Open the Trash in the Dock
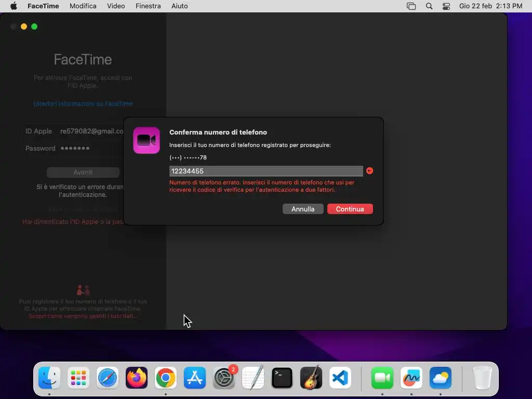 (482, 378)
